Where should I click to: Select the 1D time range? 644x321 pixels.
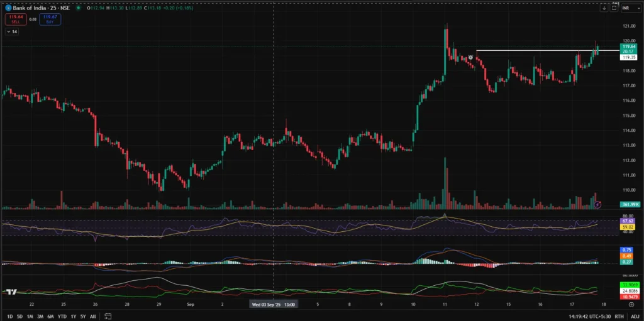pyautogui.click(x=10, y=316)
